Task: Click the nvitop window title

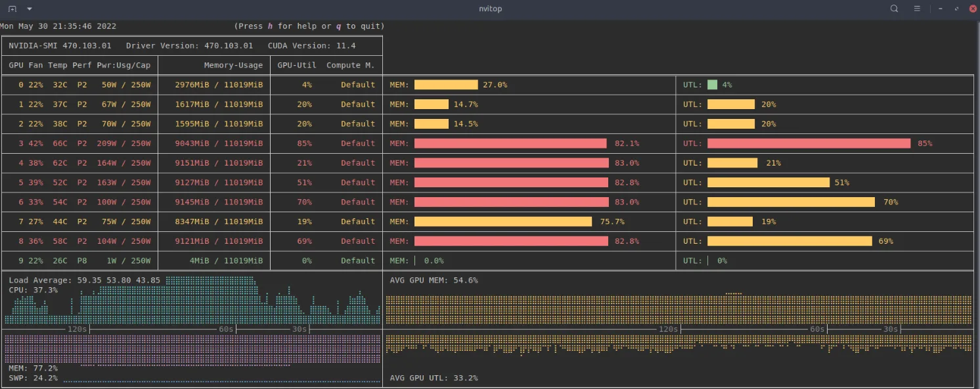Action: point(490,9)
